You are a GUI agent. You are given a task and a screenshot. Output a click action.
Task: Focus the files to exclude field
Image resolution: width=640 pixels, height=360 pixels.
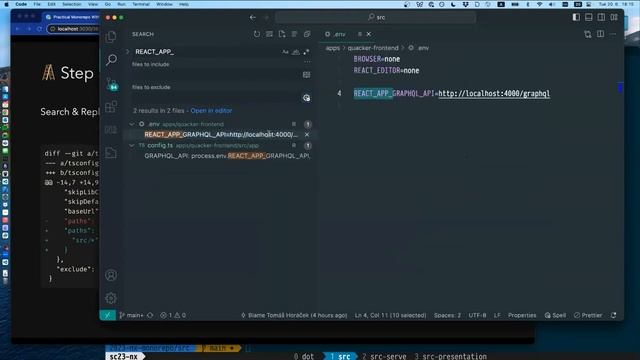(216, 98)
